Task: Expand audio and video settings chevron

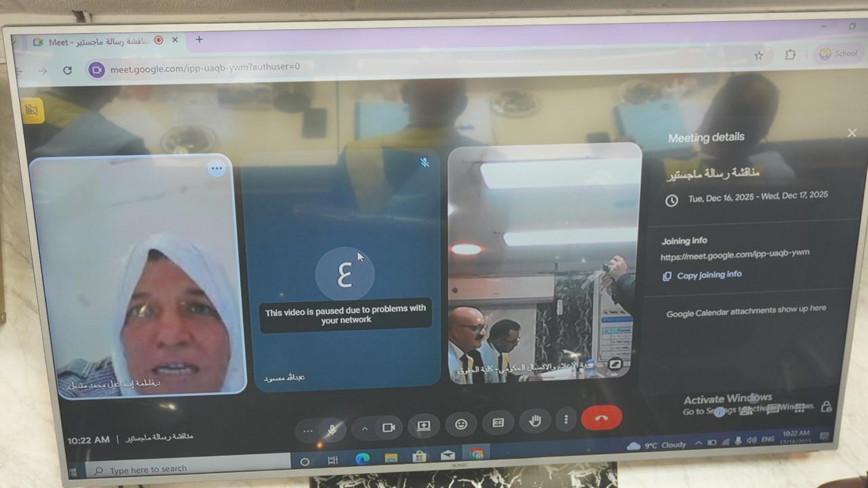Action: [x=365, y=428]
